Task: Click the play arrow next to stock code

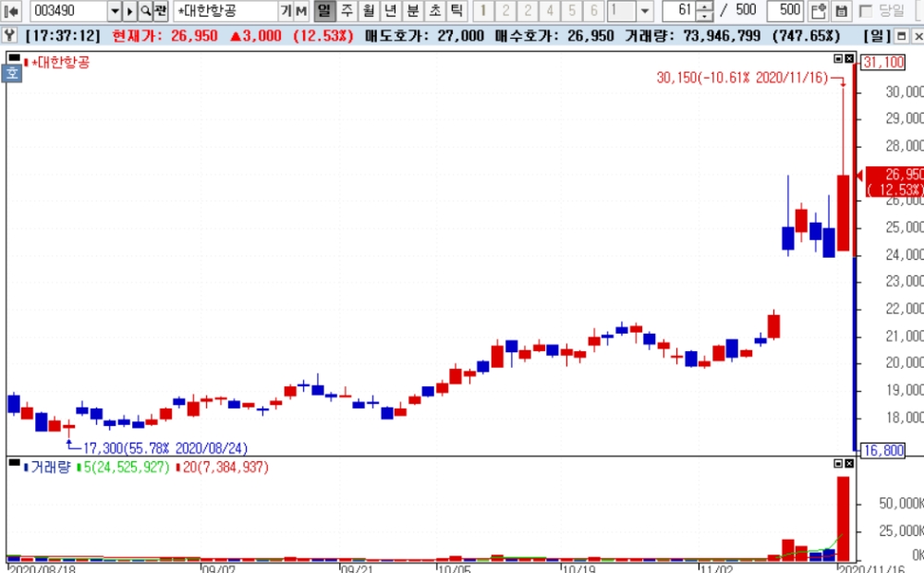Action: (129, 10)
